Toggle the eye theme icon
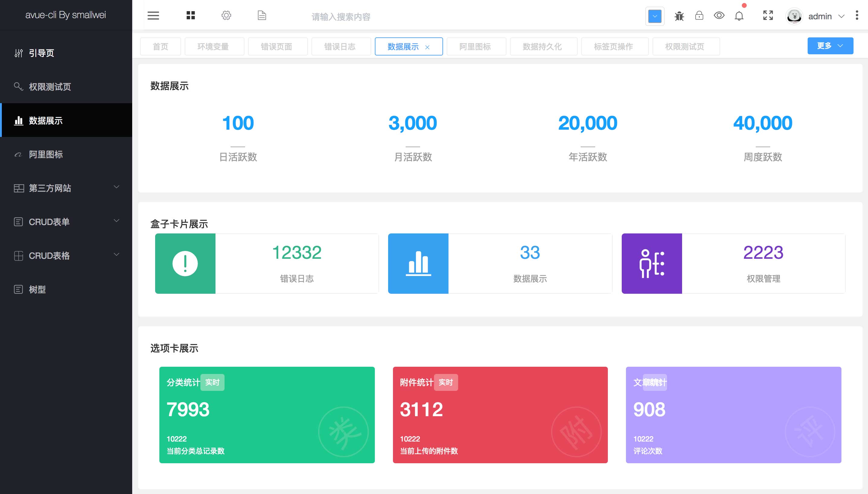Image resolution: width=868 pixels, height=494 pixels. (719, 15)
